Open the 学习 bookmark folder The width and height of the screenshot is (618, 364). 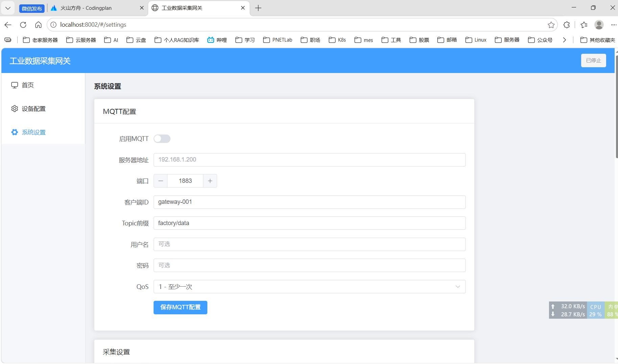pyautogui.click(x=245, y=40)
